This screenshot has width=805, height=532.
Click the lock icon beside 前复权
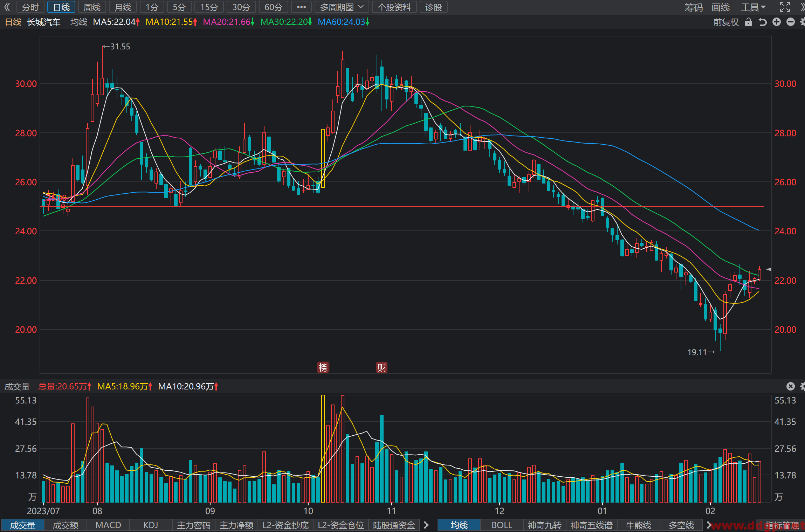pos(749,22)
